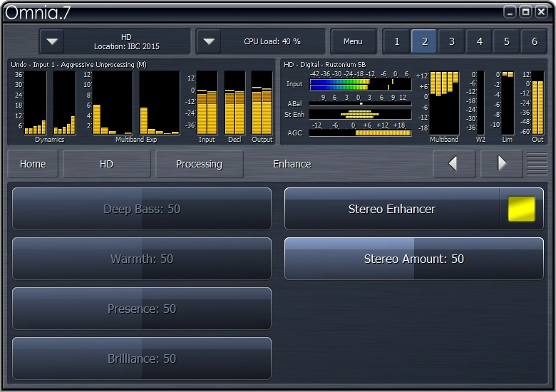Click the HD Input level meter
The height and width of the screenshot is (392, 556).
(360, 84)
